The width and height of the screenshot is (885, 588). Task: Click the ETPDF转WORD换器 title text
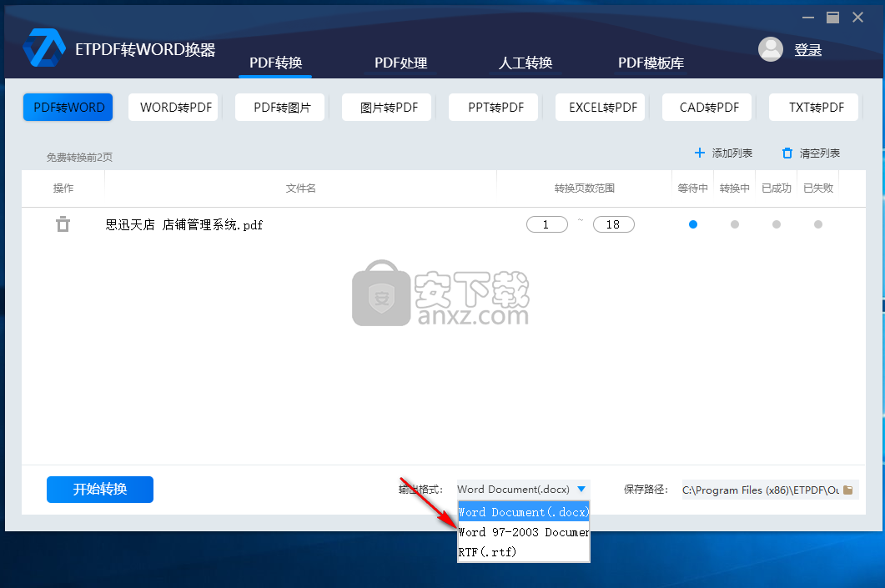[x=145, y=50]
